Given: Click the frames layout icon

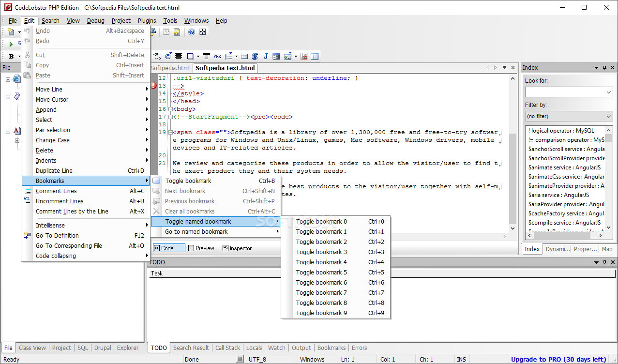Looking at the screenshot, I should click(315, 56).
